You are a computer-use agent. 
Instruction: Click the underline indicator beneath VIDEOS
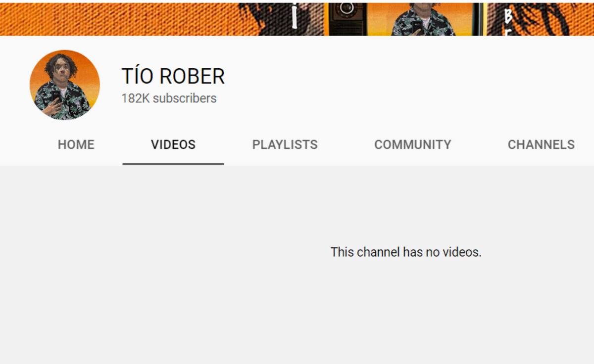173,164
